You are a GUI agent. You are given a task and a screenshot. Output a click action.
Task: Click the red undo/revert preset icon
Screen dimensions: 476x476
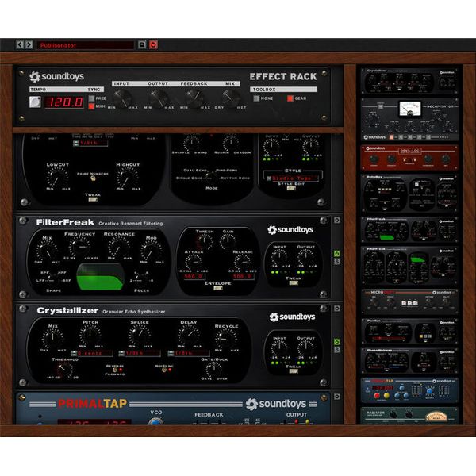[153, 45]
